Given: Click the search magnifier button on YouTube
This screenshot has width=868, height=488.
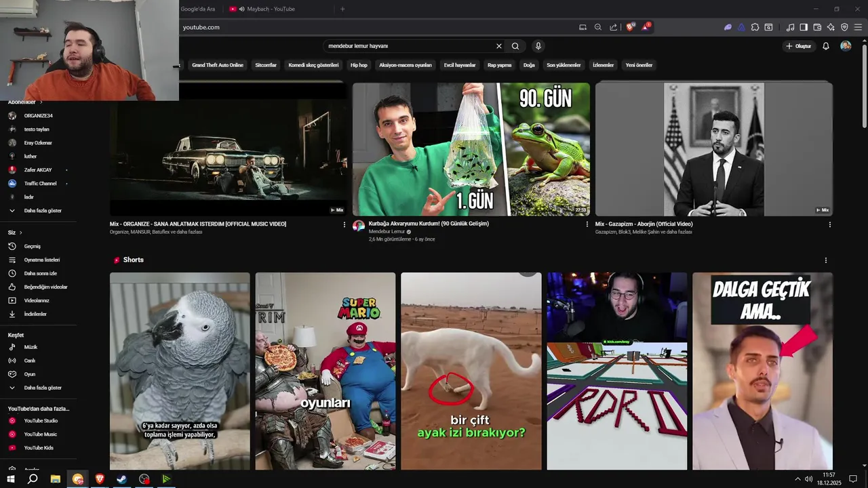Looking at the screenshot, I should (x=515, y=46).
